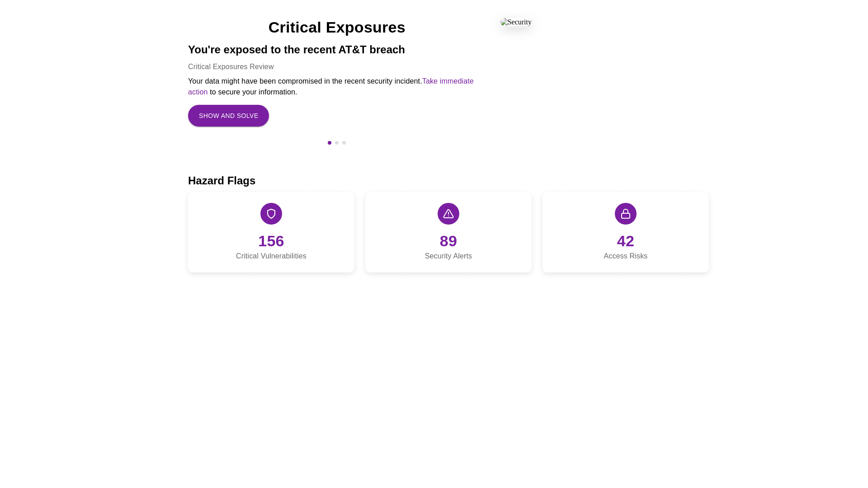Click the Critical Exposures Review subtitle
This screenshot has width=868, height=488.
pos(231,66)
